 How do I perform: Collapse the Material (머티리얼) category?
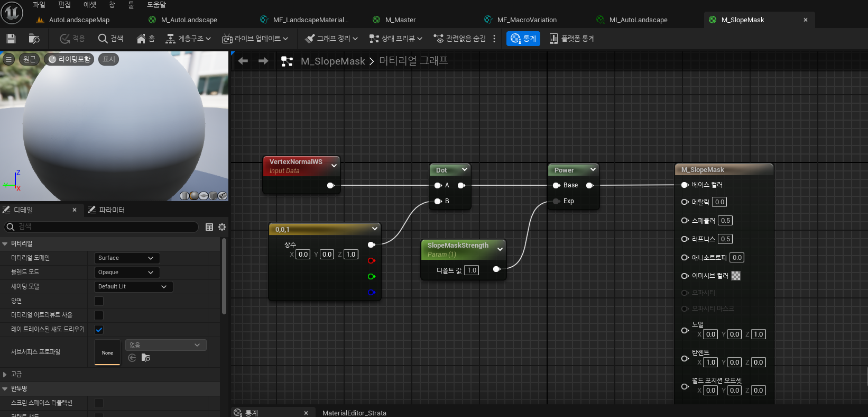coord(5,244)
